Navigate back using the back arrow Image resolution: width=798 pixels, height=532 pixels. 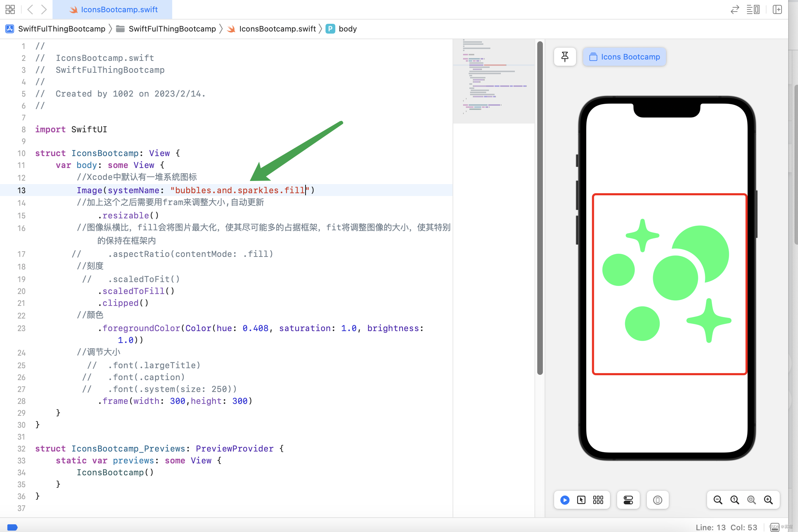(30, 9)
